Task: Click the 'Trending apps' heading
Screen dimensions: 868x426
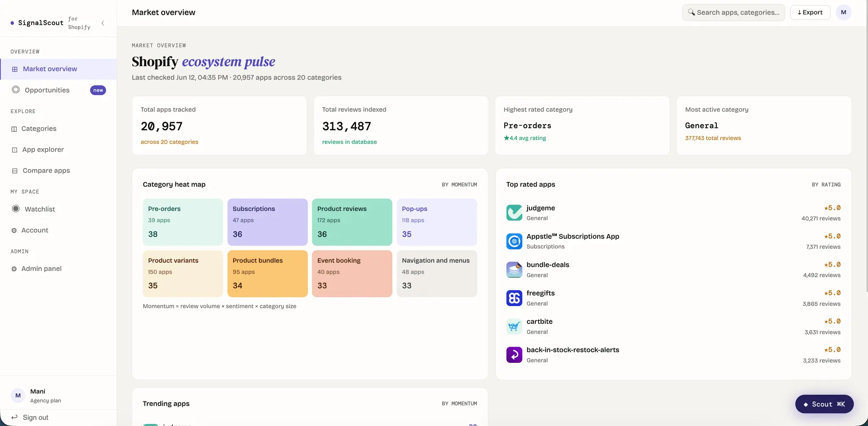Action: (x=166, y=404)
